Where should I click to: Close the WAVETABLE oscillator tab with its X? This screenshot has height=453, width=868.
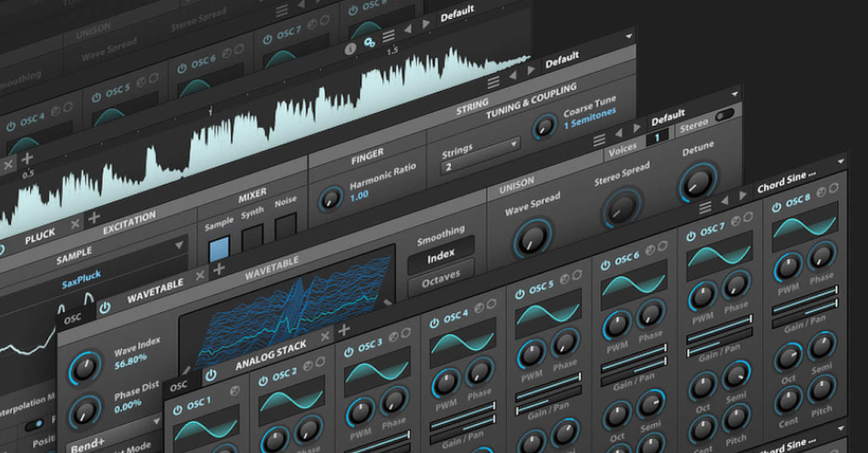[x=200, y=275]
